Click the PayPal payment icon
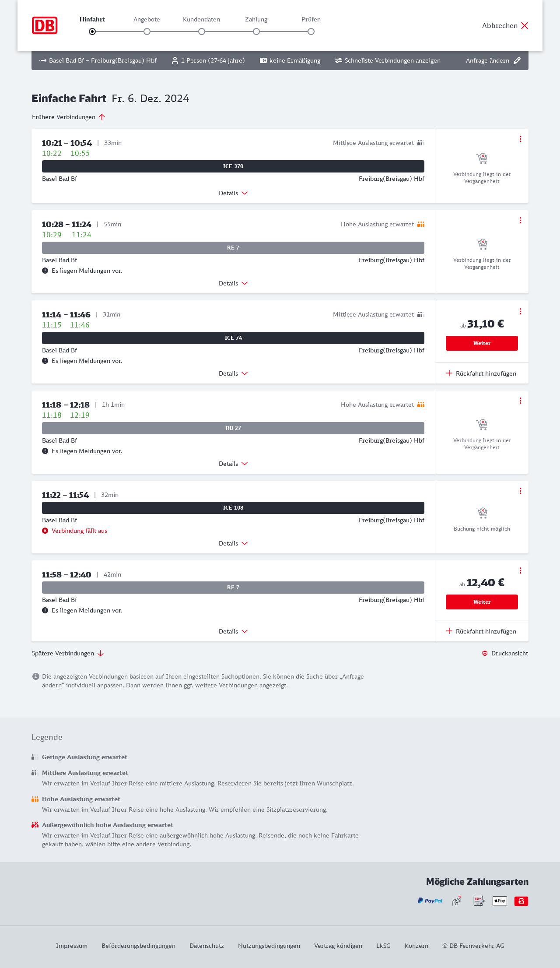 (430, 901)
